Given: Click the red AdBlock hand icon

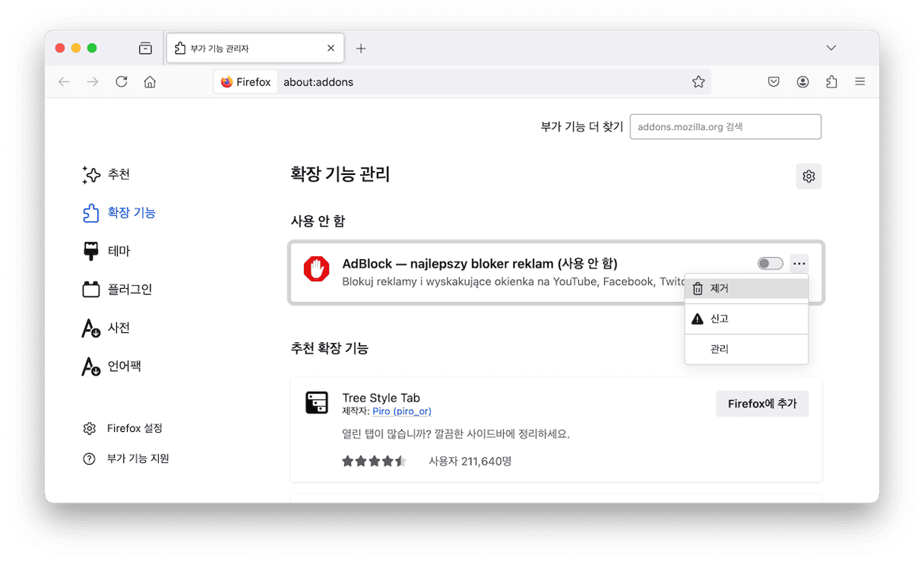Looking at the screenshot, I should coord(317,269).
